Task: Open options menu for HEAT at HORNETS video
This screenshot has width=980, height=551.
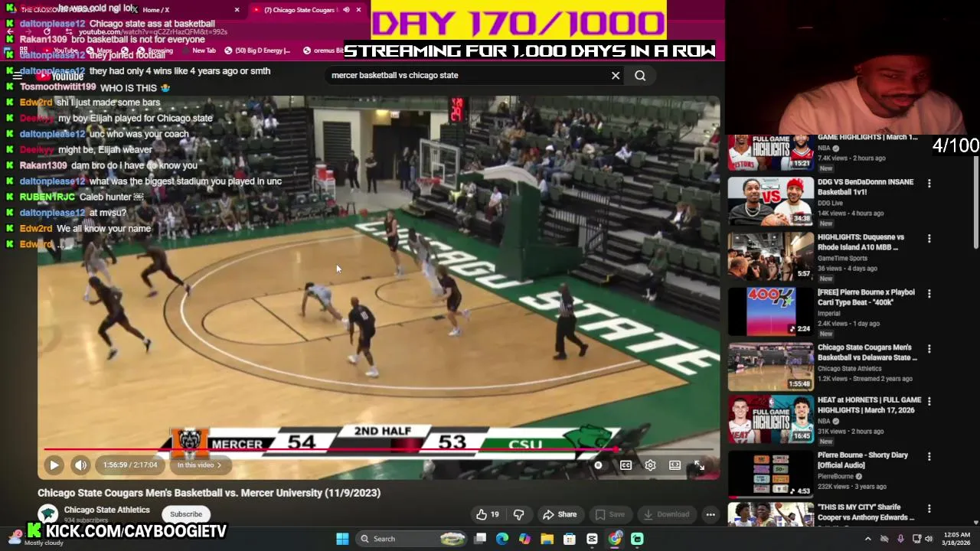Action: (929, 401)
